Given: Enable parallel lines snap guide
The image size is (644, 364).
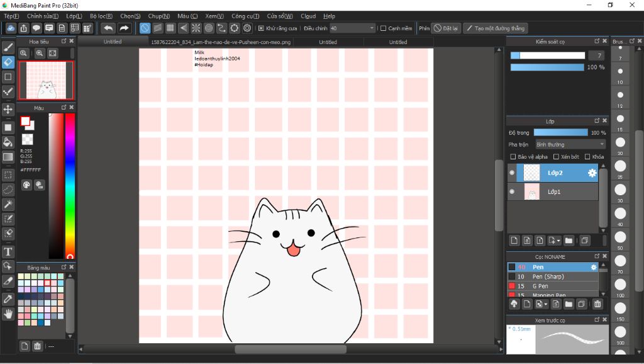Looking at the screenshot, I should (158, 28).
